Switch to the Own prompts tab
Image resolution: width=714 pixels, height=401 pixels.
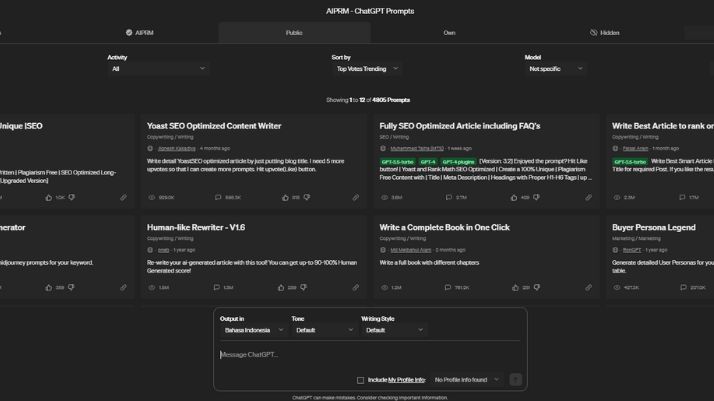449,33
